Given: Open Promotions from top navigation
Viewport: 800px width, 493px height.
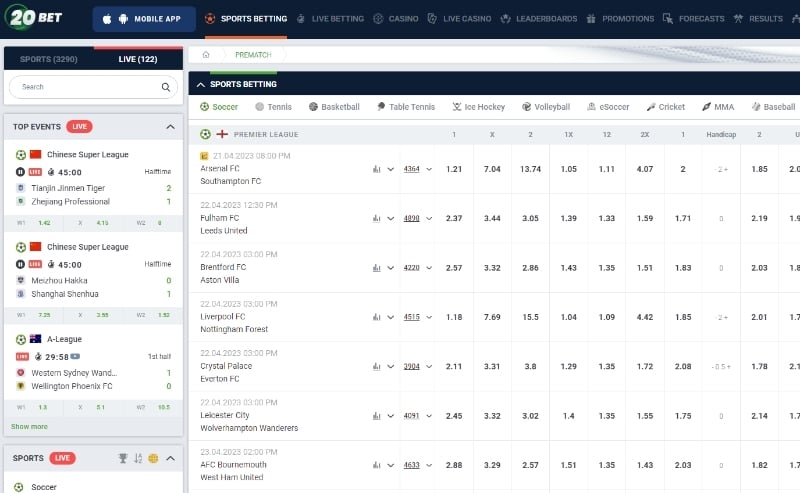Looking at the screenshot, I should point(620,19).
